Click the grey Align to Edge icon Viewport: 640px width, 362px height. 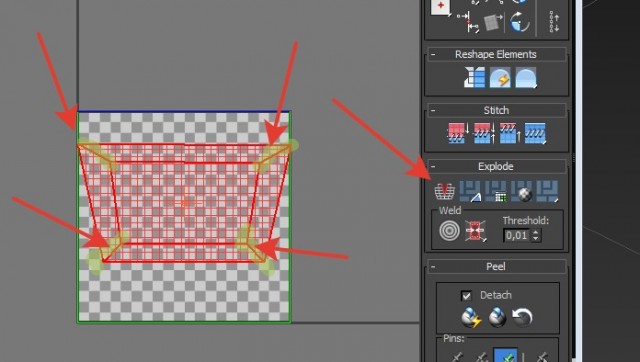(x=493, y=22)
